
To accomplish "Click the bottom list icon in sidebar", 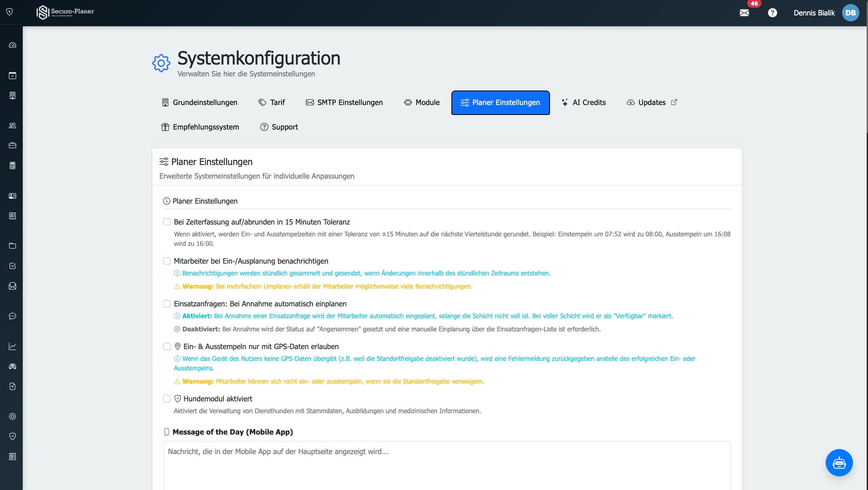I will (x=12, y=456).
